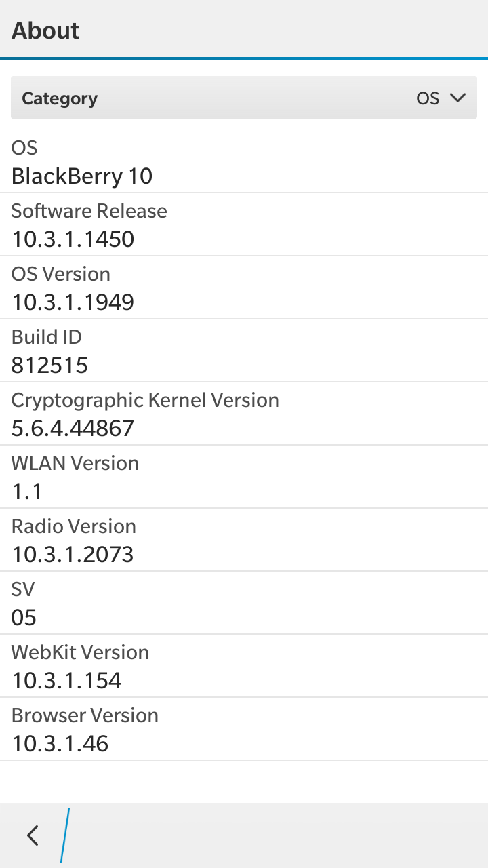Select the WLAN Version row

point(244,477)
